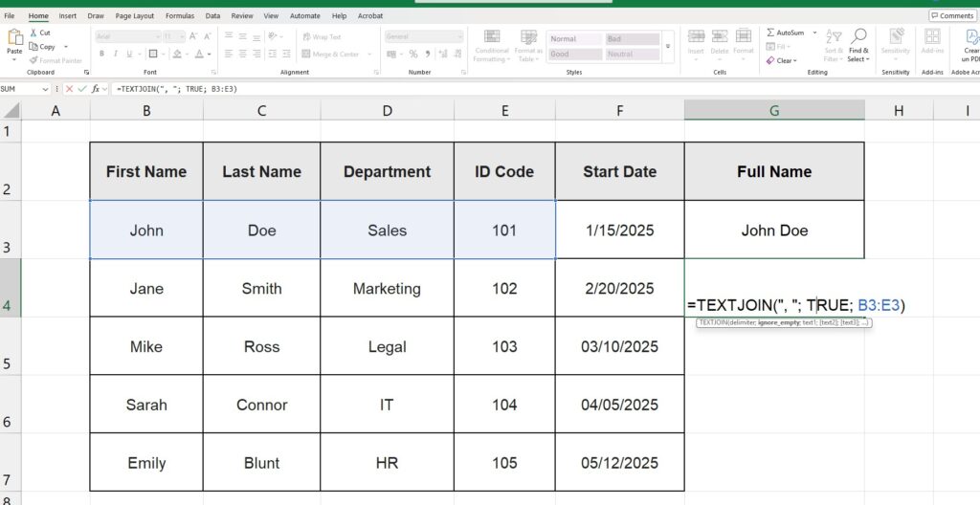Viewport: 980px width, 505px height.
Task: Click the Increase Font Size icon
Action: coord(193,37)
